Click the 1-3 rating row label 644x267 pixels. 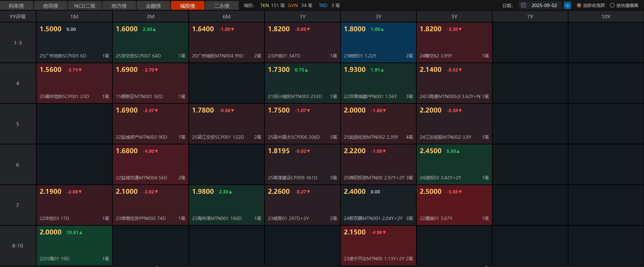point(18,43)
